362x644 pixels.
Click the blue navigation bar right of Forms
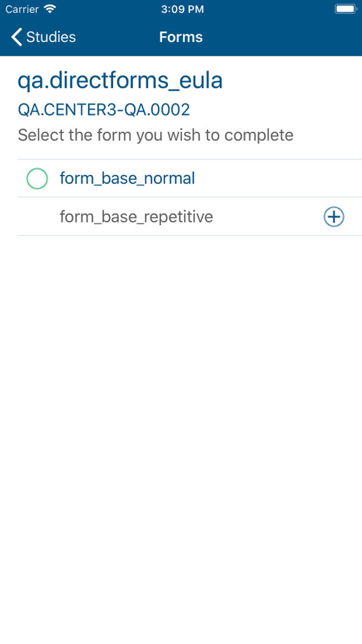[x=282, y=37]
